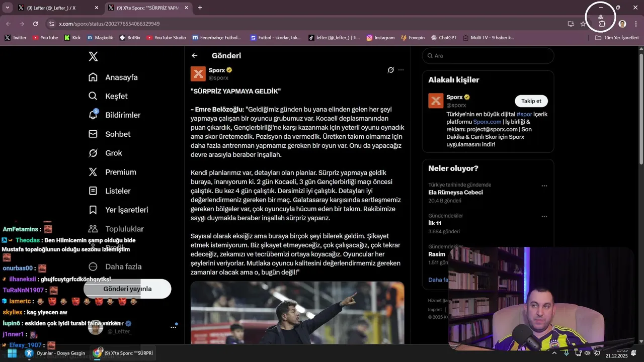Image resolution: width=644 pixels, height=362 pixels.
Task: Open a new browser tab
Action: coord(200,8)
